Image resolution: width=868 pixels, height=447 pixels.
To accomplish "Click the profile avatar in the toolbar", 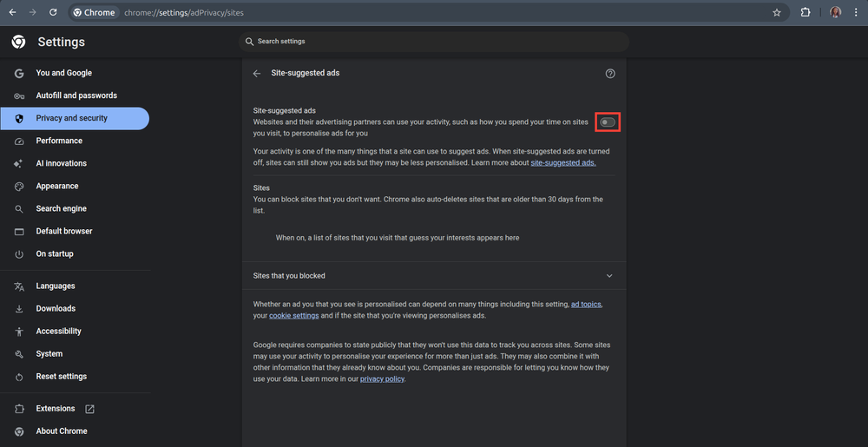I will [836, 13].
